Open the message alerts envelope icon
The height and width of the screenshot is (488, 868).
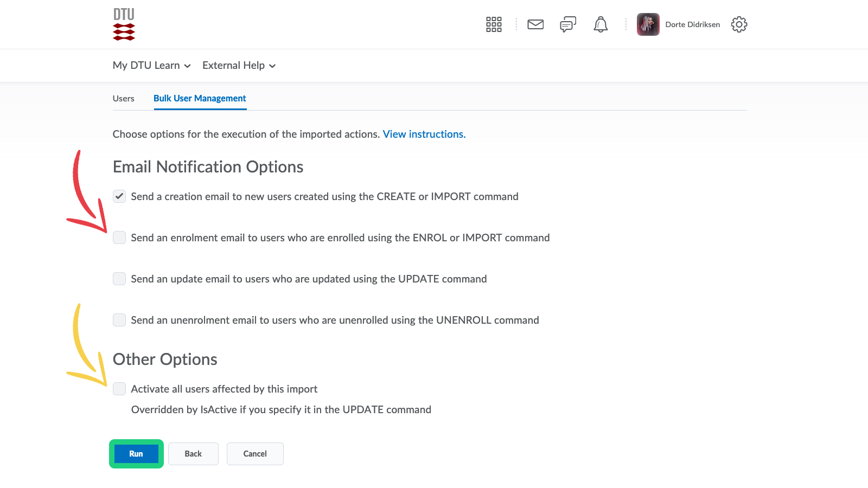(535, 24)
